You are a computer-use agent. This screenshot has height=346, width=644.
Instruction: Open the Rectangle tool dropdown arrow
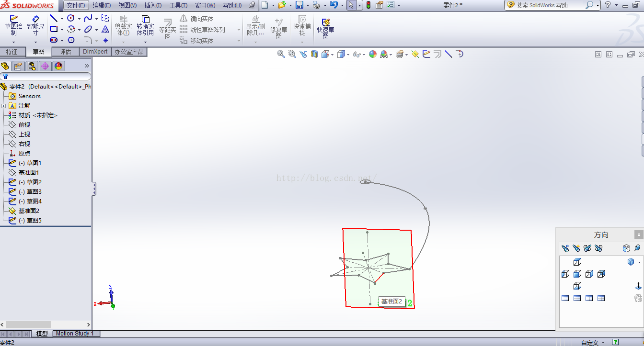62,30
